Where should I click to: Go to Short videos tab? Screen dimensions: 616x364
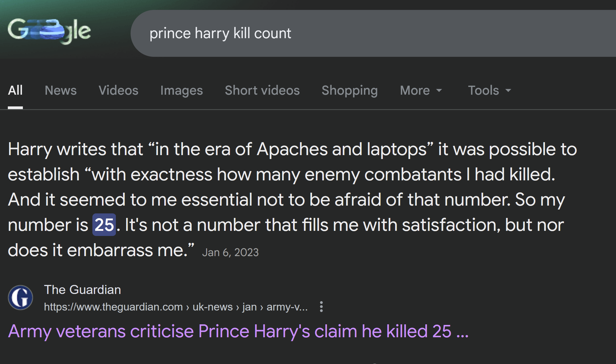(262, 90)
